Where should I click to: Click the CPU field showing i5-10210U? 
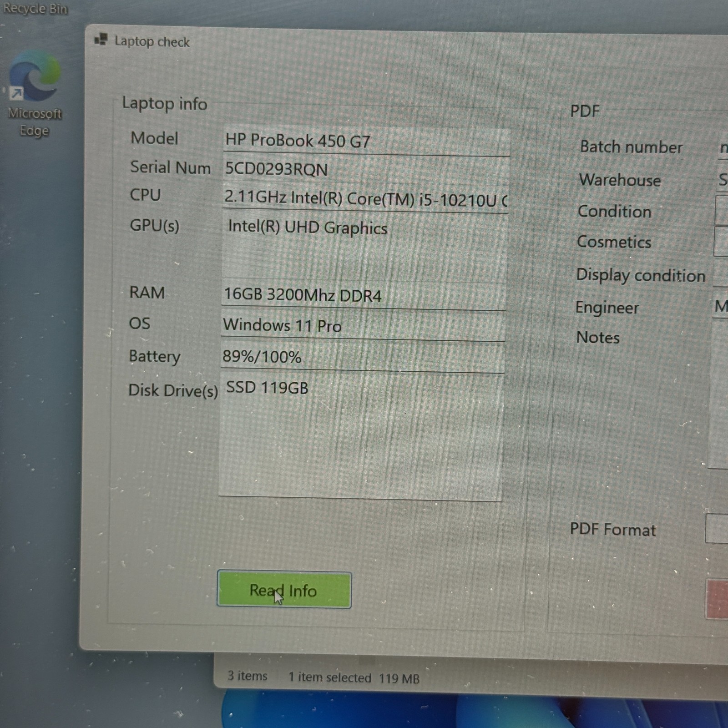tap(365, 199)
